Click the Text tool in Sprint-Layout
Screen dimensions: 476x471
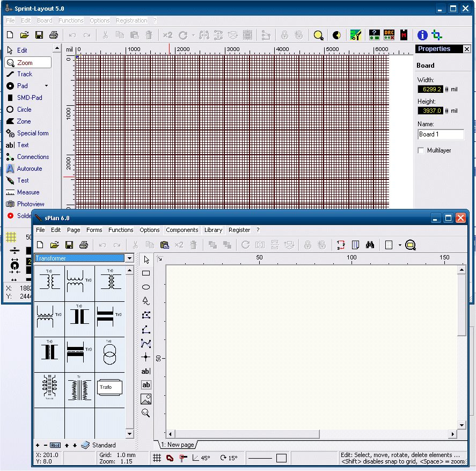click(18, 145)
